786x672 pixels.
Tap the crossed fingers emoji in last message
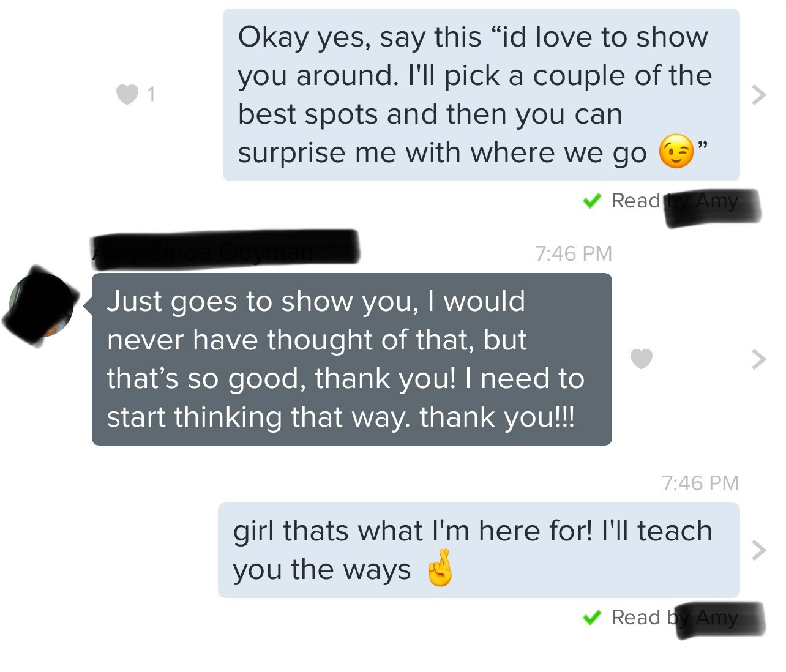441,568
